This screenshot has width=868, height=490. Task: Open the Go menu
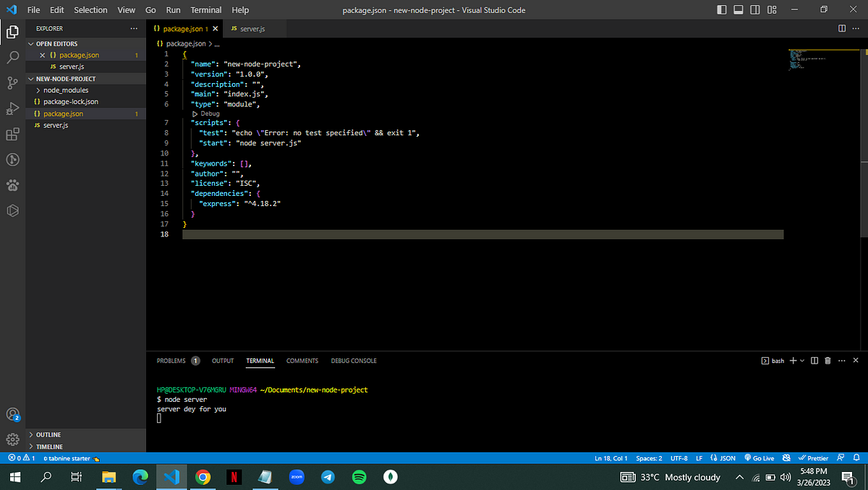point(150,10)
